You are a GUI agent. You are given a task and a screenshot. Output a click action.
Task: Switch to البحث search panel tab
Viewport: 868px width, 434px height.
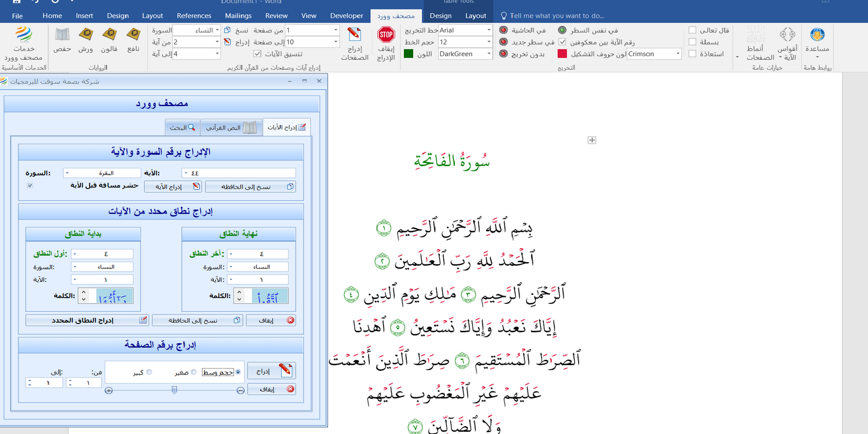click(183, 127)
